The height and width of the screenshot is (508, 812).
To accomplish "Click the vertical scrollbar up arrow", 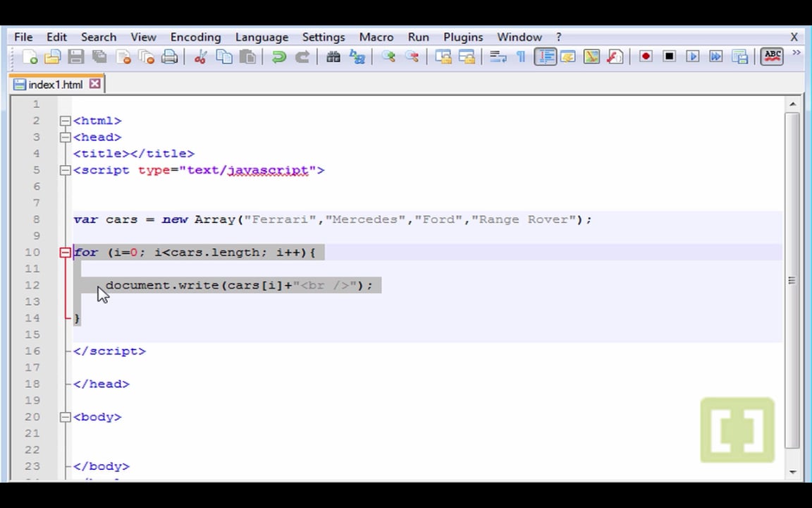I will [x=792, y=104].
